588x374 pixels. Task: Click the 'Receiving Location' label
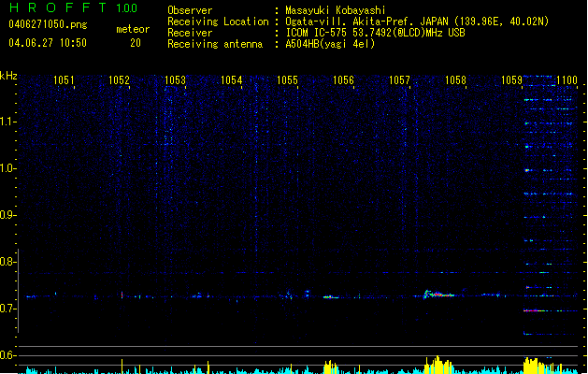(218, 22)
